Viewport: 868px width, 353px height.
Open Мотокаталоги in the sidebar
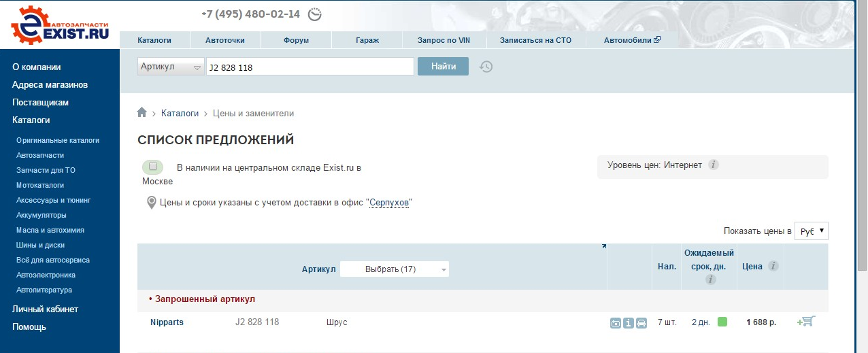[40, 185]
